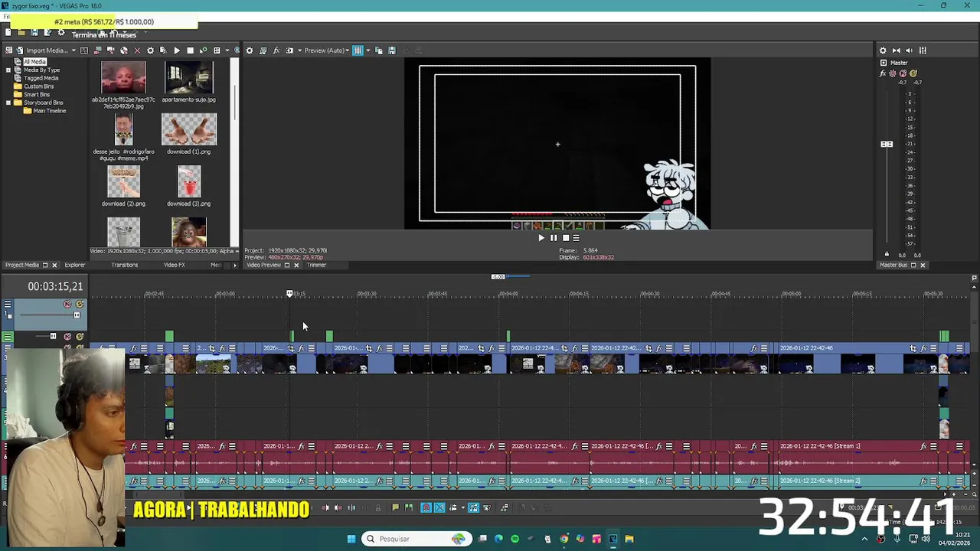Insert region icon on timeline toolbar
The image size is (980, 551).
[409, 507]
